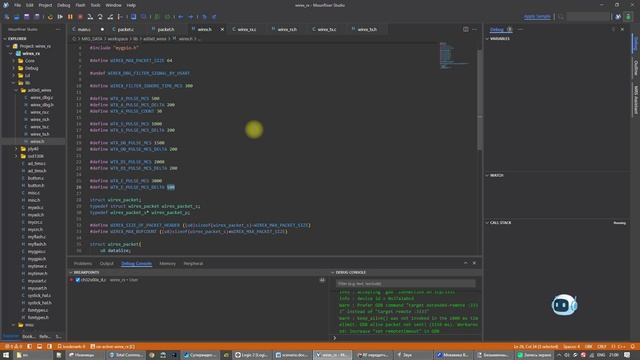Image resolution: width=640 pixels, height=360 pixels.
Task: Open wirex_rx.c in the explorer tree
Action: pyautogui.click(x=40, y=112)
